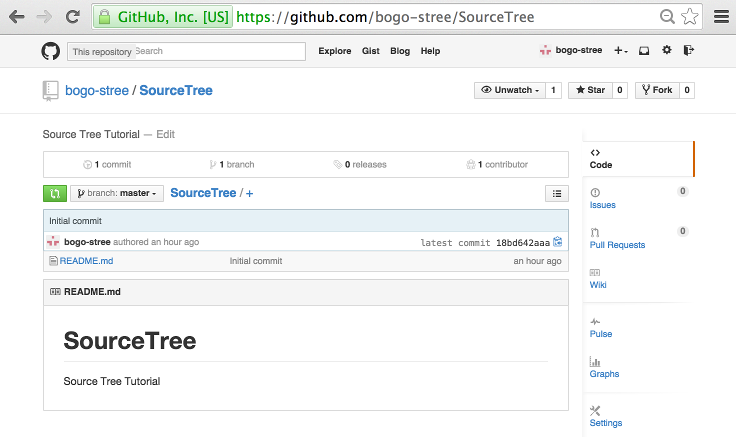Open the Wiki link in sidebar
Screen dimensions: 736x437
pyautogui.click(x=598, y=285)
